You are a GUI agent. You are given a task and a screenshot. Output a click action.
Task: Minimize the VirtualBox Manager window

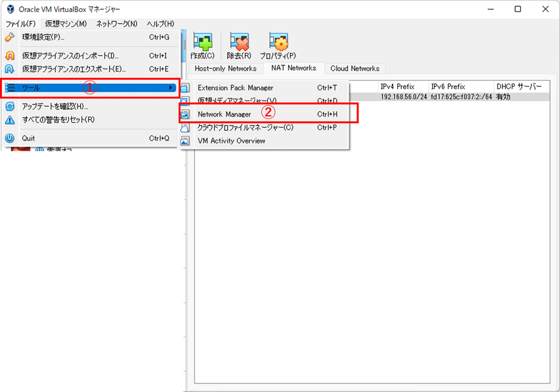[x=491, y=9]
